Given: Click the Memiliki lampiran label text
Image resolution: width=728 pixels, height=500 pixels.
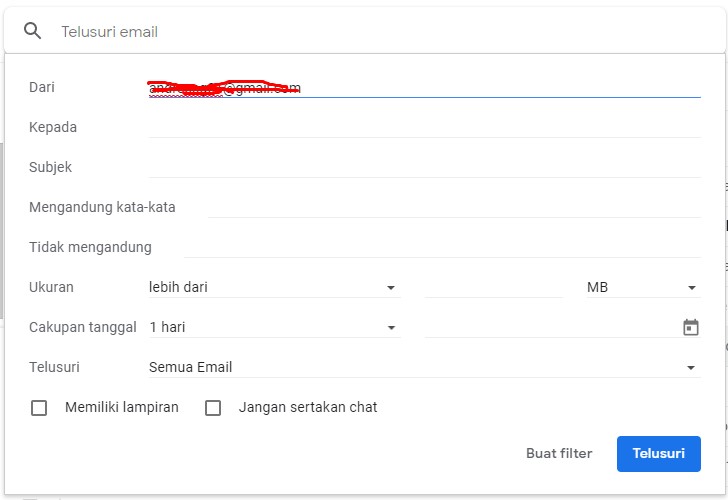Looking at the screenshot, I should (x=122, y=407).
